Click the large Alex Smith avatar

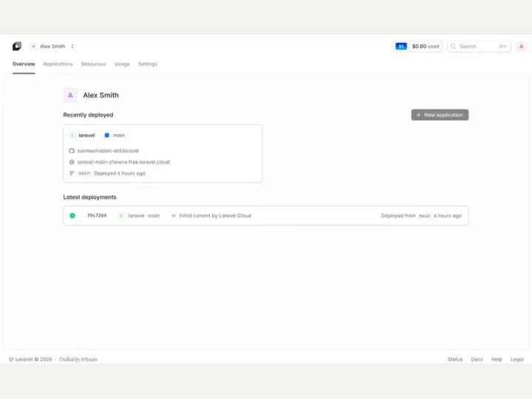pyautogui.click(x=70, y=95)
